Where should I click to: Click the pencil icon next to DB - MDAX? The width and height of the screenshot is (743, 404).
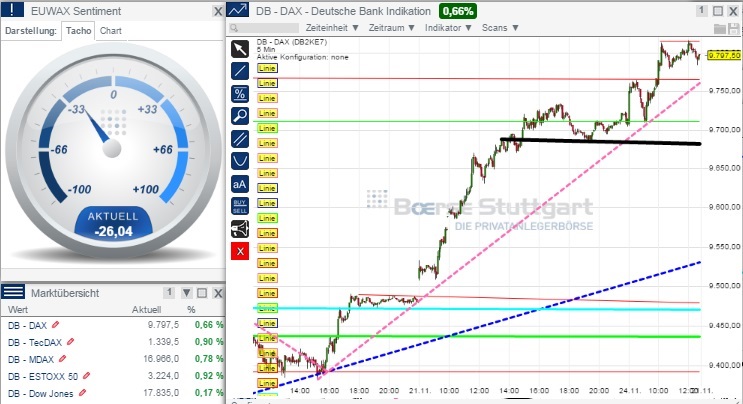[x=63, y=359]
